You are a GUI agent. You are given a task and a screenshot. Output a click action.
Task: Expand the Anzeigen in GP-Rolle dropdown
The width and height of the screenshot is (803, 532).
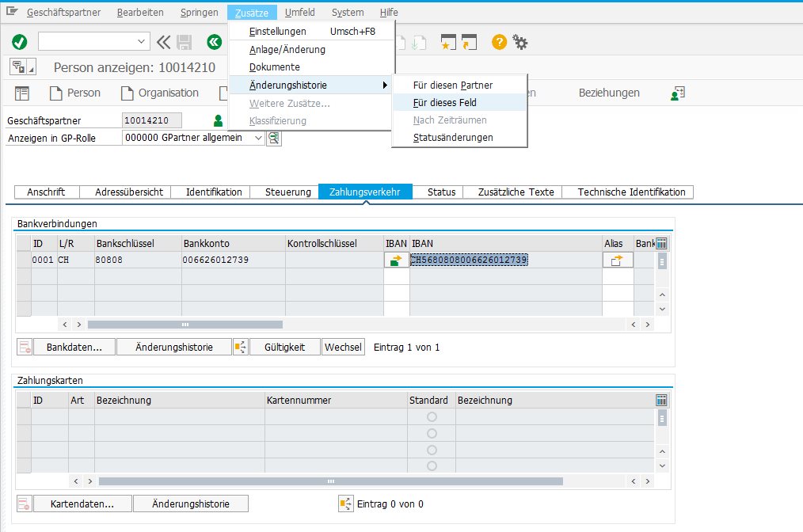tap(258, 138)
